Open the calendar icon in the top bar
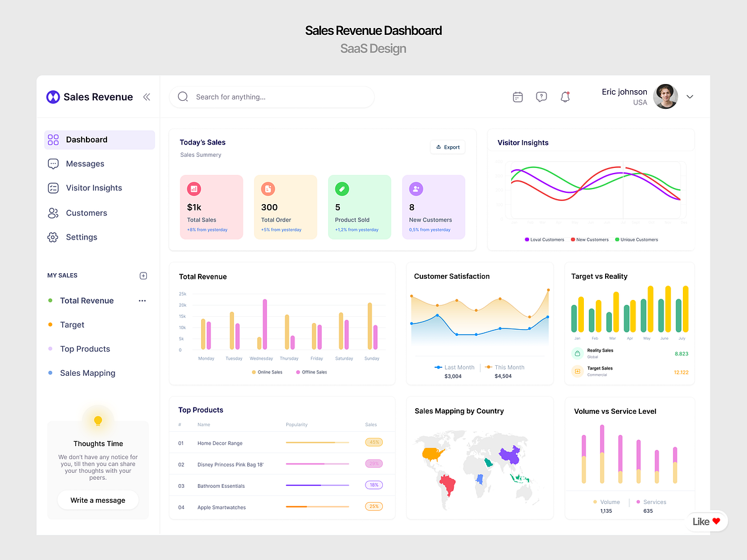 (517, 96)
